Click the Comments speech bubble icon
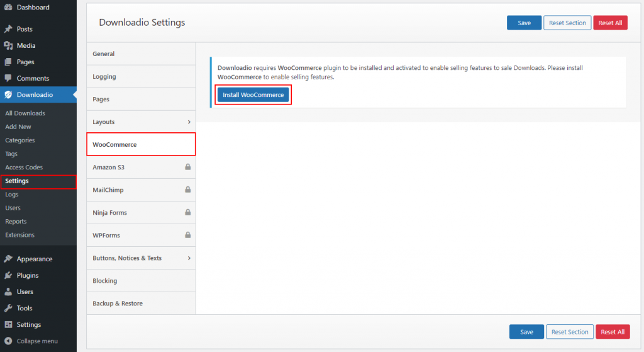644x352 pixels. pos(8,78)
